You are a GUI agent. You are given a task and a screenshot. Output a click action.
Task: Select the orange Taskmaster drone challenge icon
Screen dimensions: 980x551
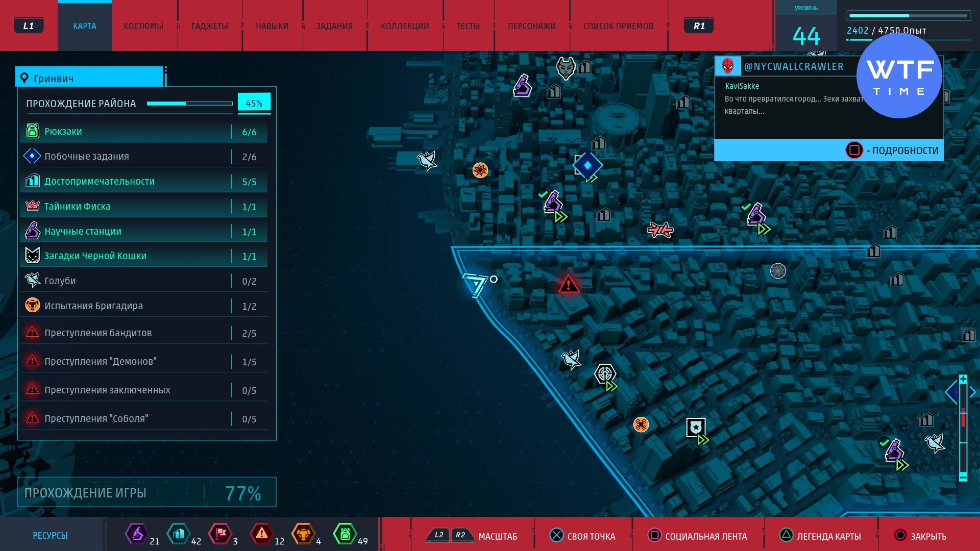[641, 424]
